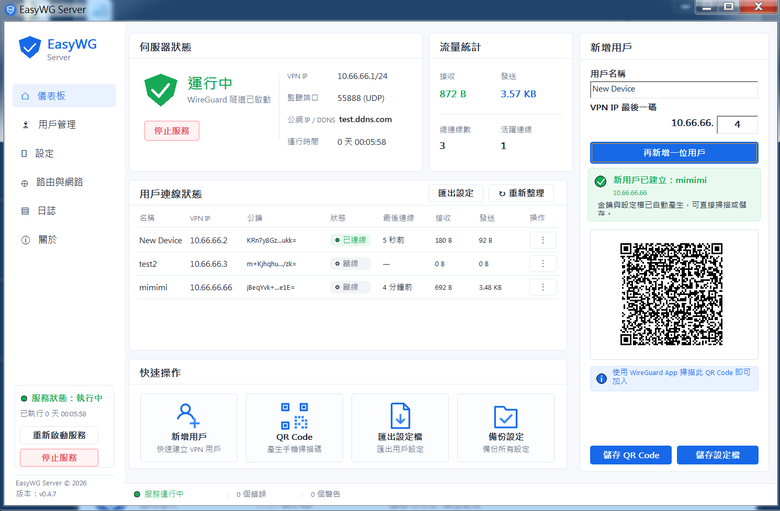
Task: Click the green dot beside 服務狀態
Action: point(24,399)
